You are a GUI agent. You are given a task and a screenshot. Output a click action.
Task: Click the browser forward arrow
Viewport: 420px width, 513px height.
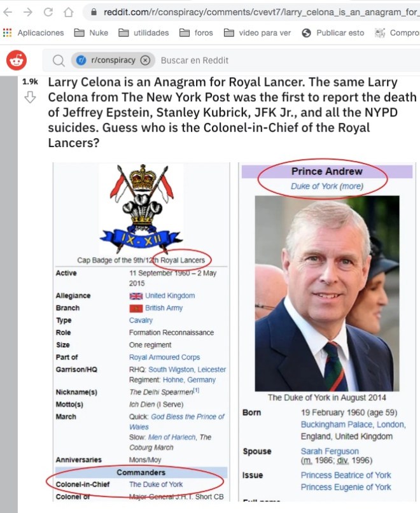(28, 12)
